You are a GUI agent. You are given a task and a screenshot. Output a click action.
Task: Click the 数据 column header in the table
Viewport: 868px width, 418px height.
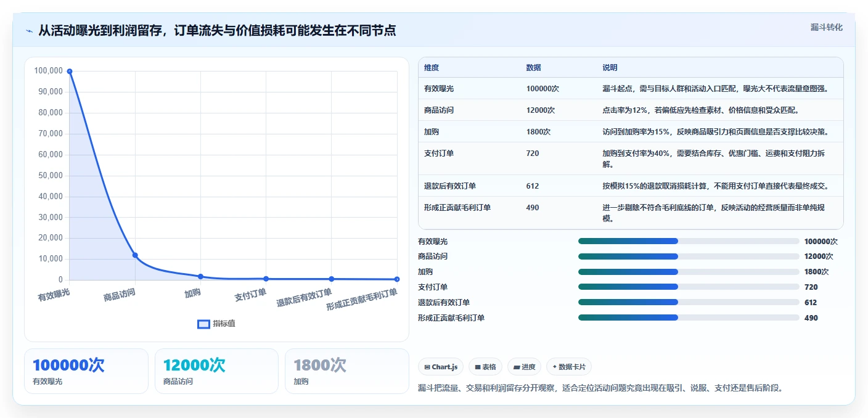[x=534, y=68]
